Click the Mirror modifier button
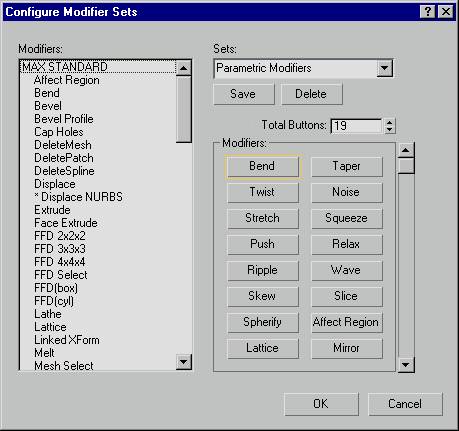 [x=347, y=348]
